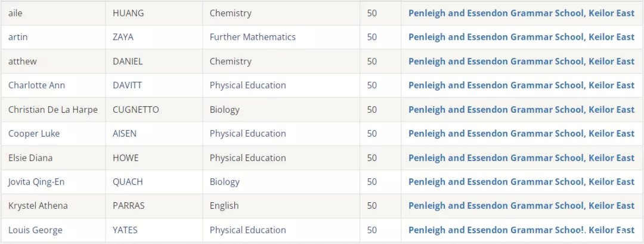Click Jovita Qing-En name cell
The width and height of the screenshot is (644, 244).
(x=53, y=182)
